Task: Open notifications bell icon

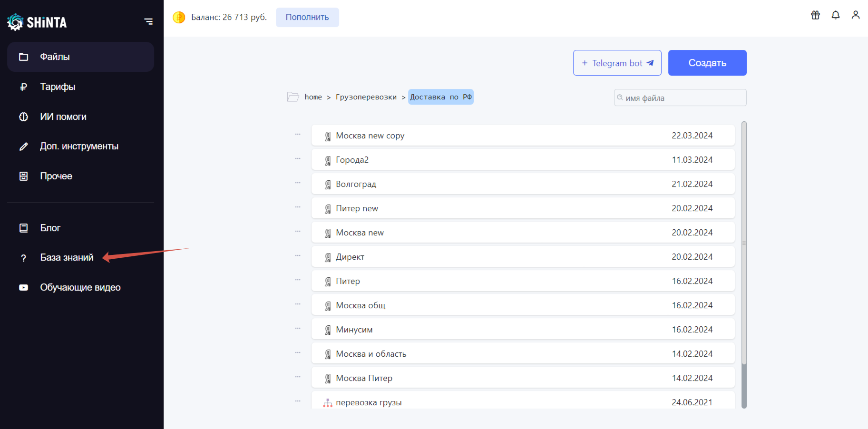Action: click(836, 15)
